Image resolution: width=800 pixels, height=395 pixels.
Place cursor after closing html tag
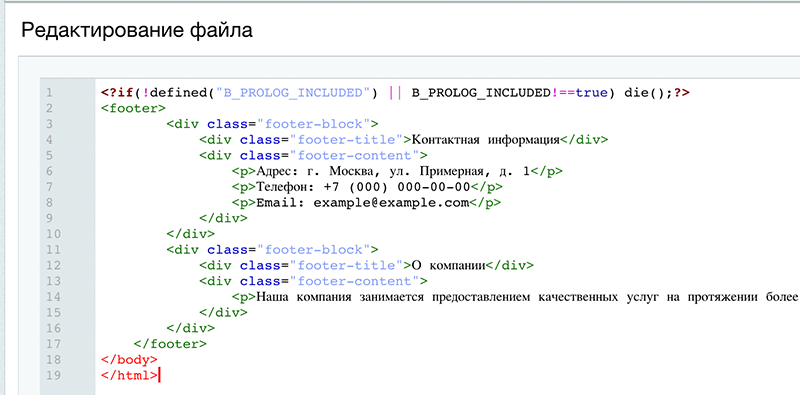pos(160,375)
